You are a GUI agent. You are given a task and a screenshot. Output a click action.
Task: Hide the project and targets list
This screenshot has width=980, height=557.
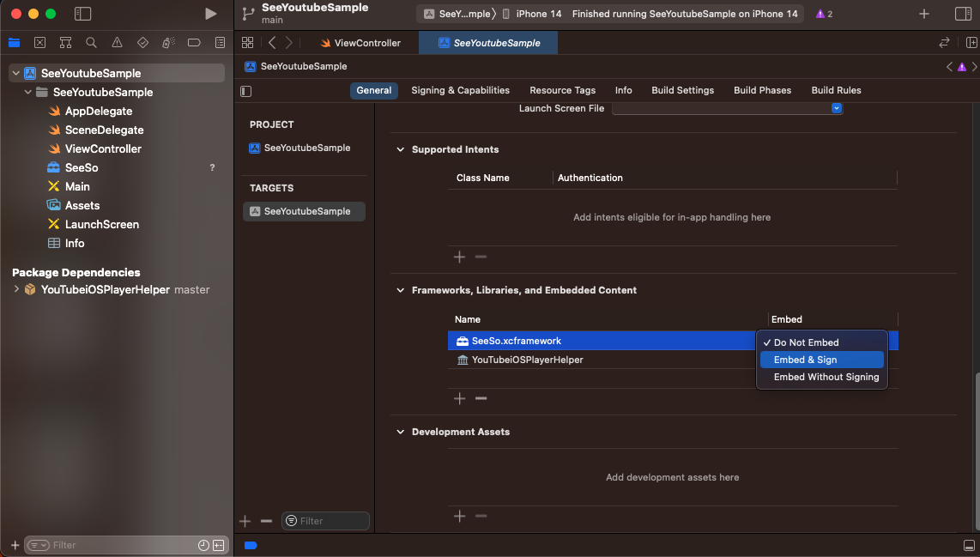click(x=245, y=91)
